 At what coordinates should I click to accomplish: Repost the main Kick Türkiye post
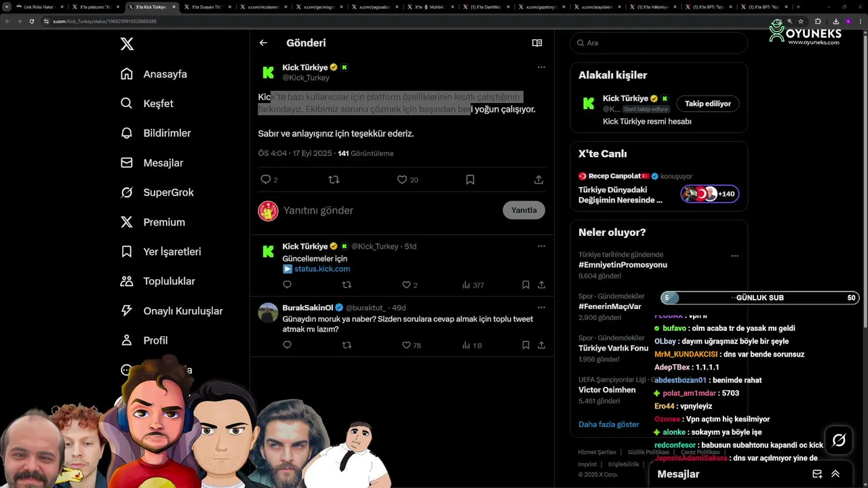point(334,180)
